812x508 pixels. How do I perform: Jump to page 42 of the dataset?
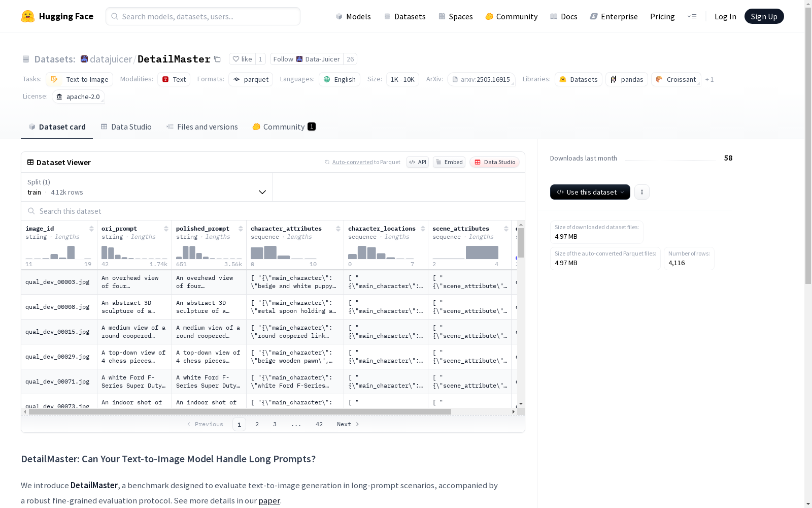pos(319,424)
